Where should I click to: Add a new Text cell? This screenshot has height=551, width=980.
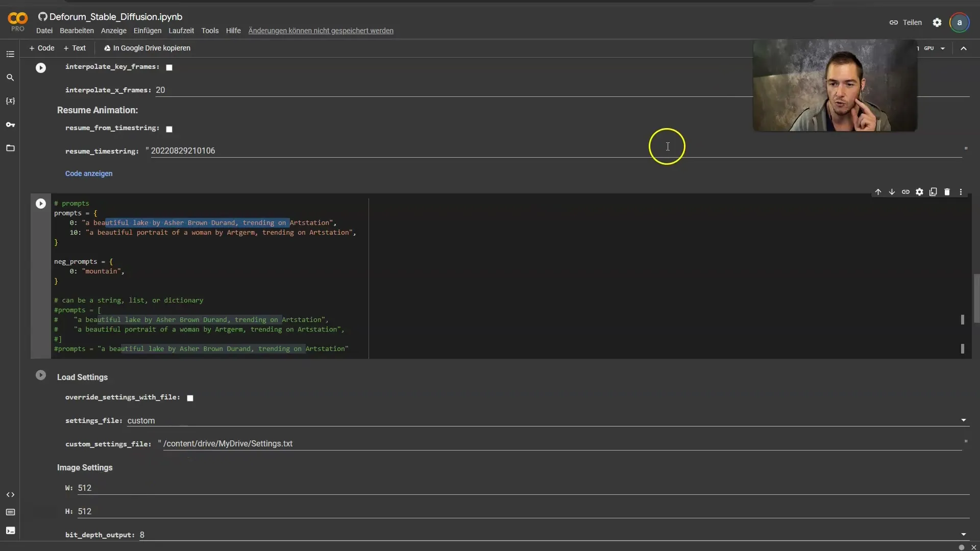click(75, 48)
